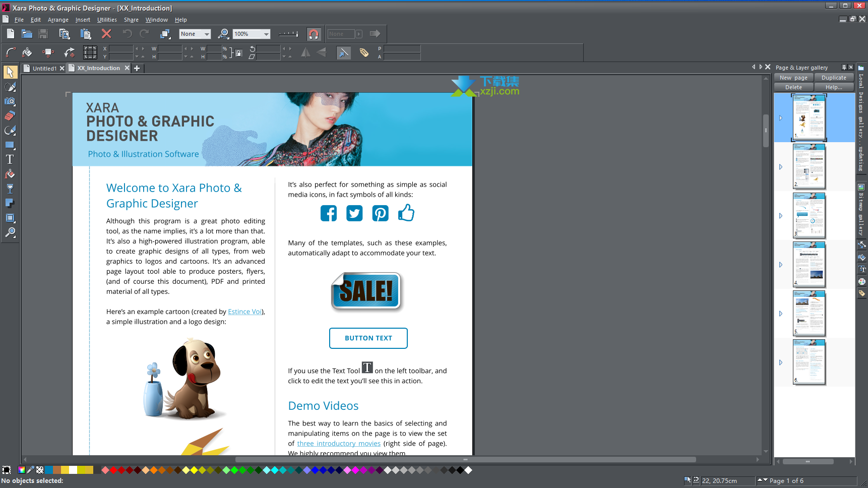Click the Redo arrow icon
The width and height of the screenshot is (868, 488).
pyautogui.click(x=144, y=34)
